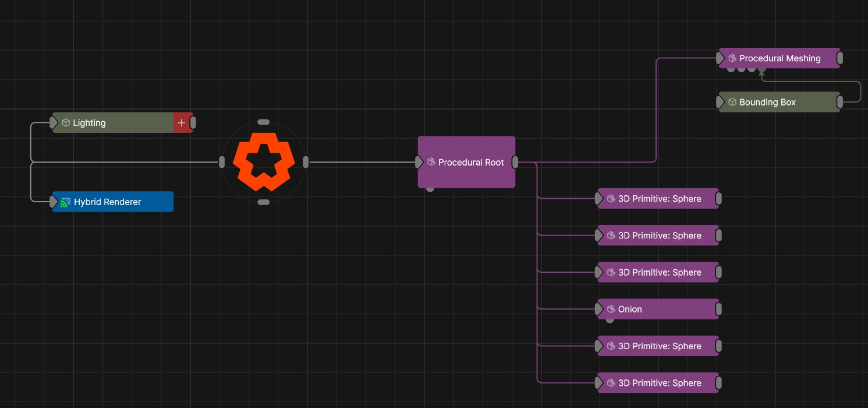Screen dimensions: 868x408
Task: Click the Procedural Root output port
Action: click(x=516, y=163)
